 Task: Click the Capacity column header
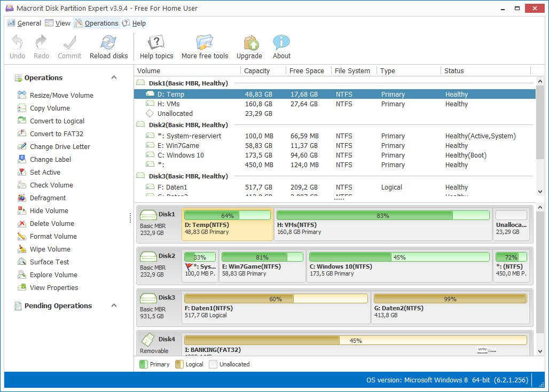click(x=257, y=70)
